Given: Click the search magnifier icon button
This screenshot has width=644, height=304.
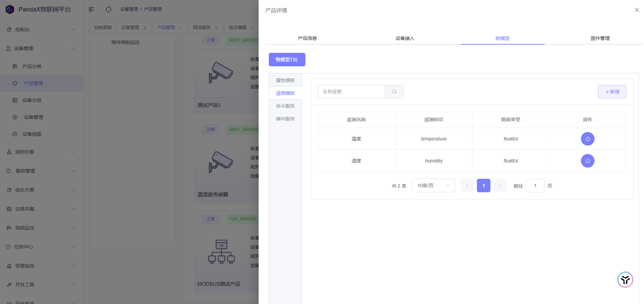Looking at the screenshot, I should (394, 92).
